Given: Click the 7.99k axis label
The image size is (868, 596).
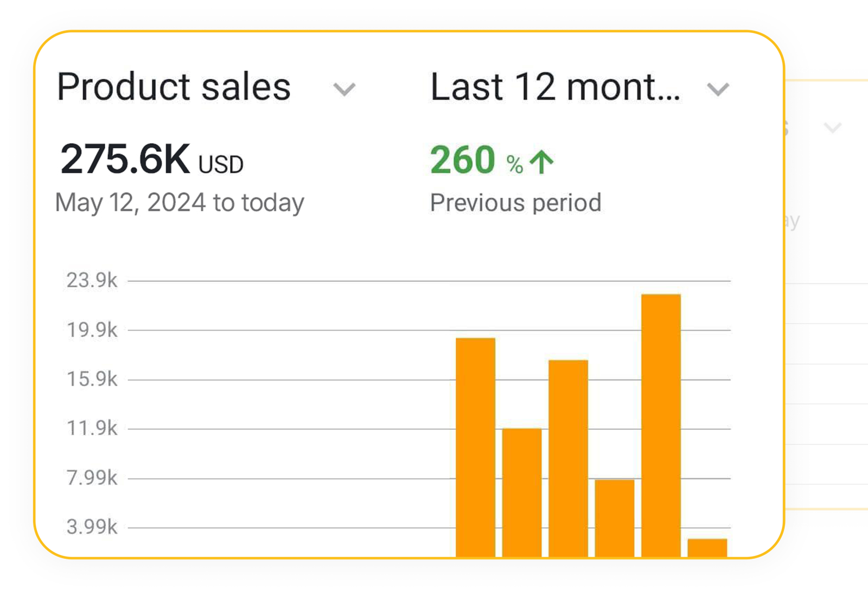Looking at the screenshot, I should [92, 478].
